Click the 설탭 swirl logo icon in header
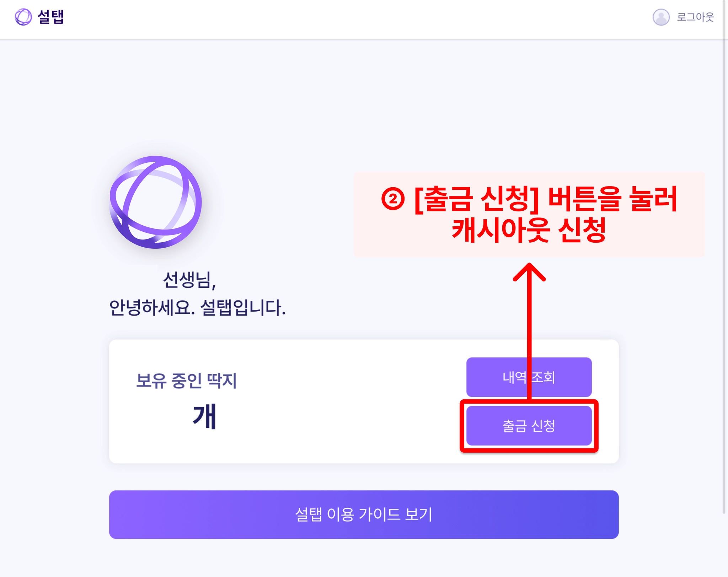This screenshot has width=728, height=577. pyautogui.click(x=23, y=17)
